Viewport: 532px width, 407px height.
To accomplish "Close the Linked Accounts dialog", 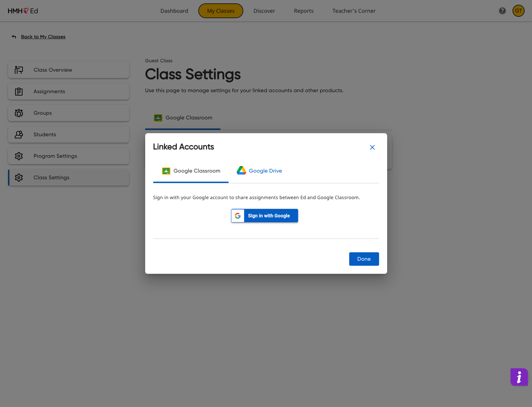I will [372, 147].
